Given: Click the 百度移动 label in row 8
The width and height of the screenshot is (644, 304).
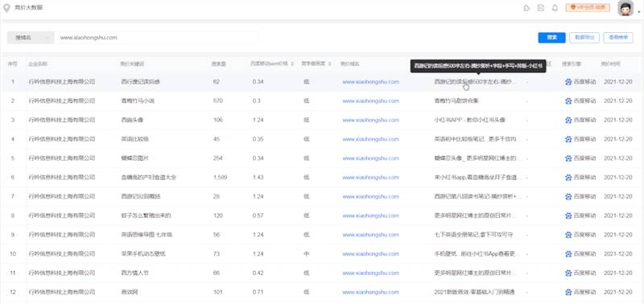Looking at the screenshot, I should pos(584,216).
